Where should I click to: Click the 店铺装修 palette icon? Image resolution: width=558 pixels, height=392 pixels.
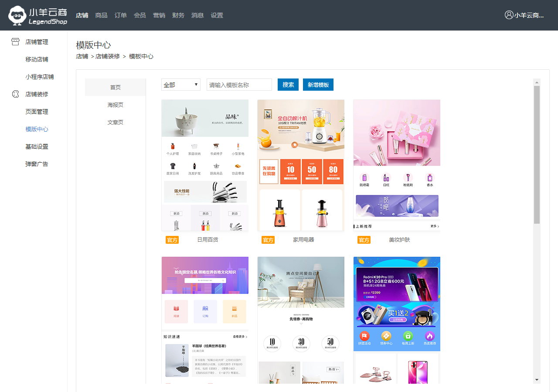pos(15,94)
